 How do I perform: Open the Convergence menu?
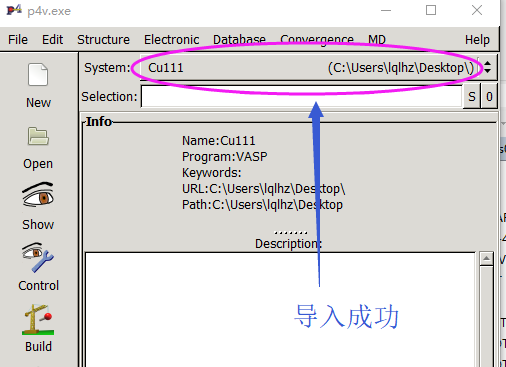click(x=317, y=40)
